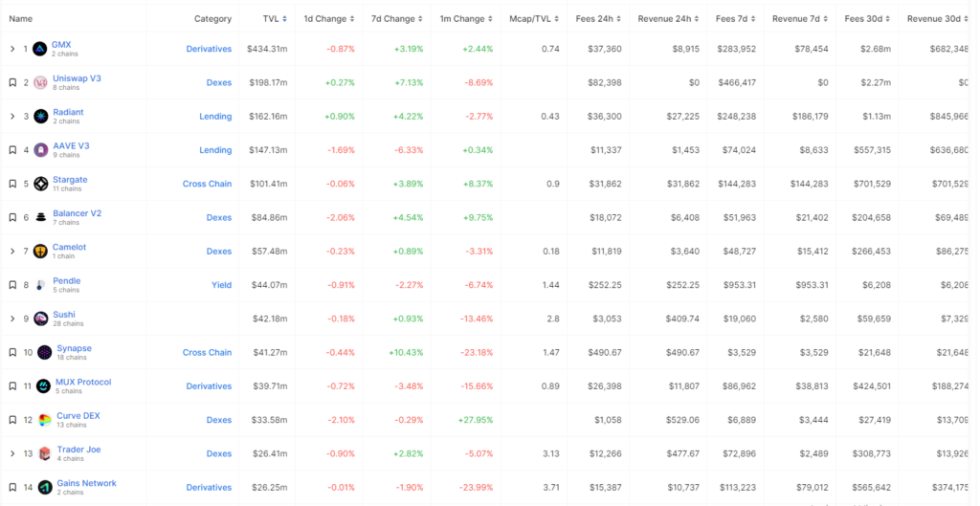Viewport: 980px width, 506px height.
Task: Expand the Sushi row chevron
Action: (x=12, y=319)
